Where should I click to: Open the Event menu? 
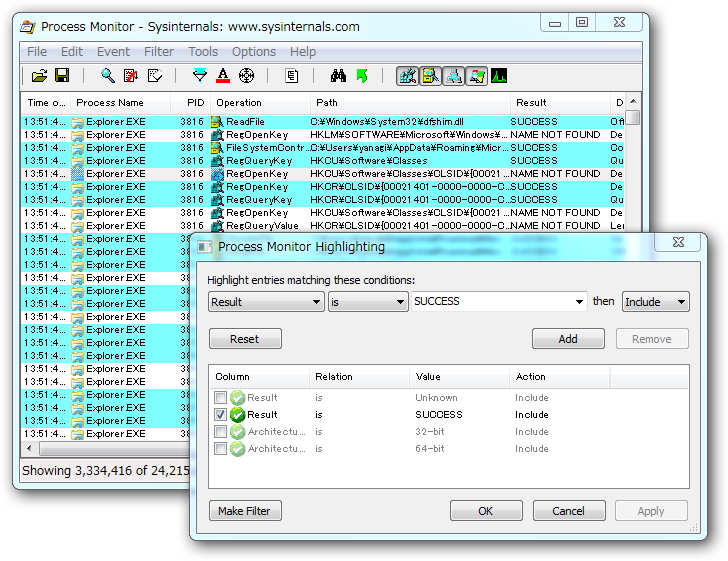(113, 52)
